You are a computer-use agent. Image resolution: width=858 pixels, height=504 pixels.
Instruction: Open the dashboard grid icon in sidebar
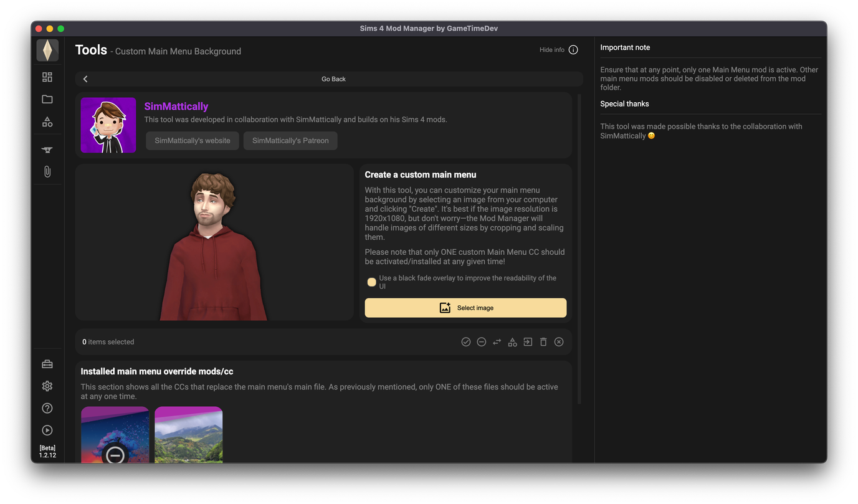[x=47, y=77]
